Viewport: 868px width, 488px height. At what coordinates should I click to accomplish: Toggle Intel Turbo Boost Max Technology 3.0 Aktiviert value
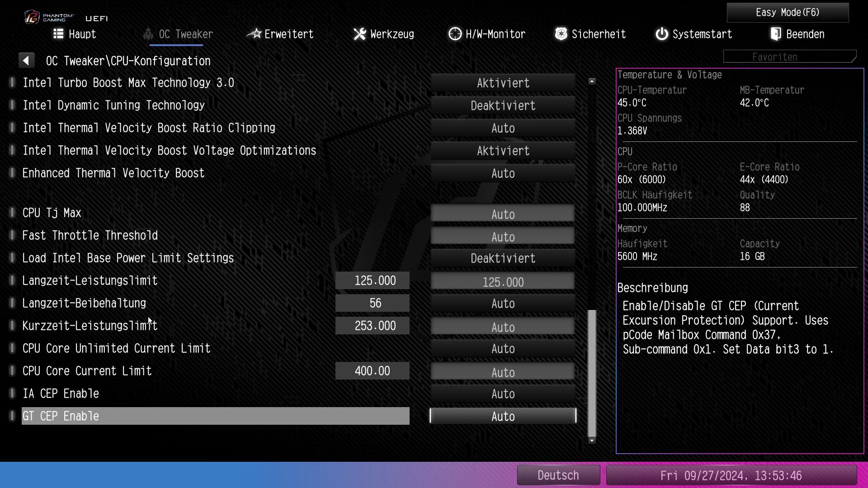pyautogui.click(x=503, y=83)
